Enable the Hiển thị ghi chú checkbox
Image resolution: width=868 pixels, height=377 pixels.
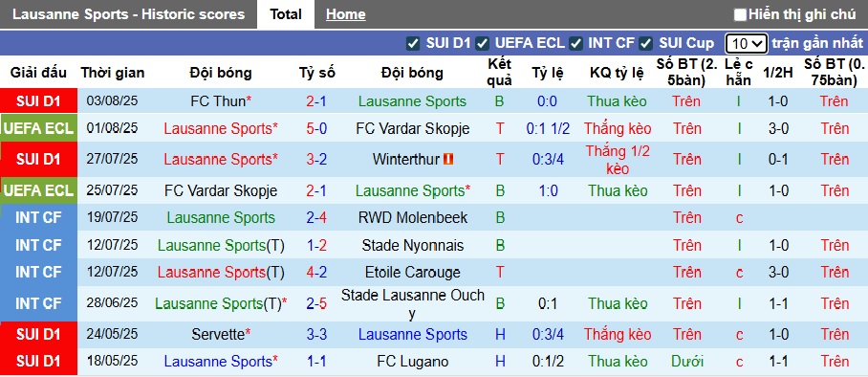(x=740, y=15)
